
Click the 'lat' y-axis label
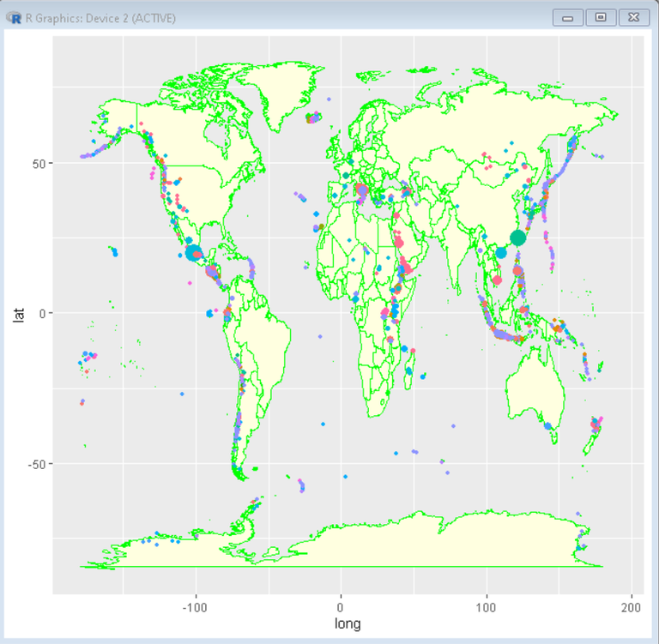point(19,315)
